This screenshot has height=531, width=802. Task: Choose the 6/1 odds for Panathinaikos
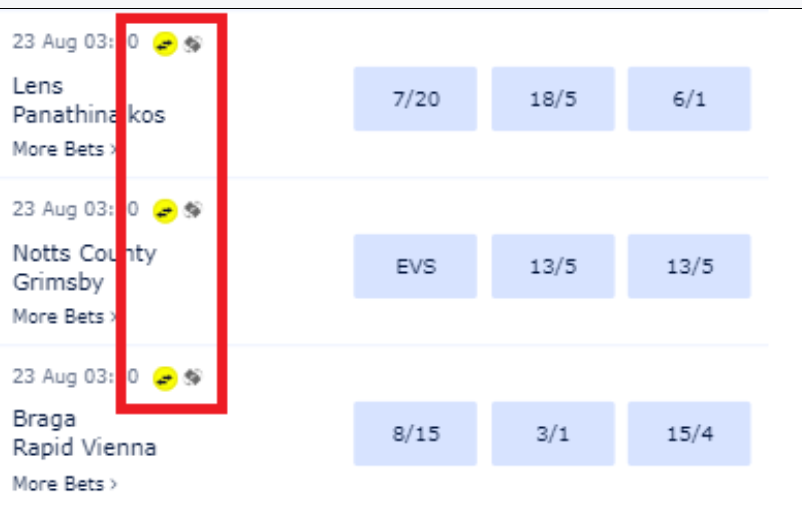[x=689, y=99]
